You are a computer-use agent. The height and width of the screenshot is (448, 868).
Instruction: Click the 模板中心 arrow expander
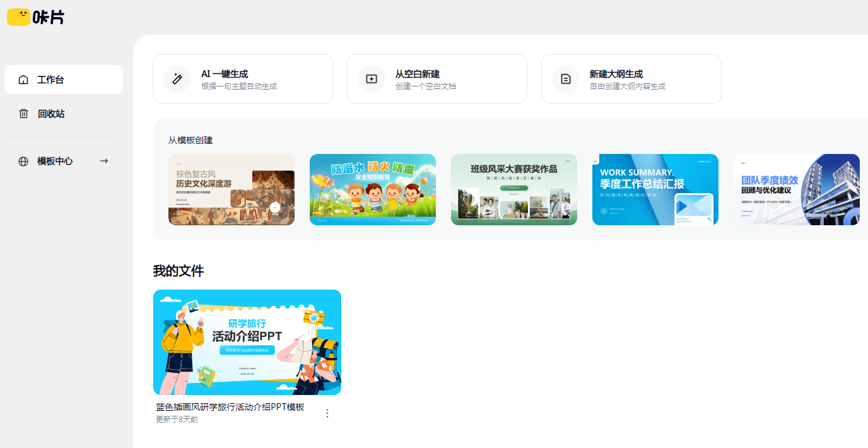point(104,161)
